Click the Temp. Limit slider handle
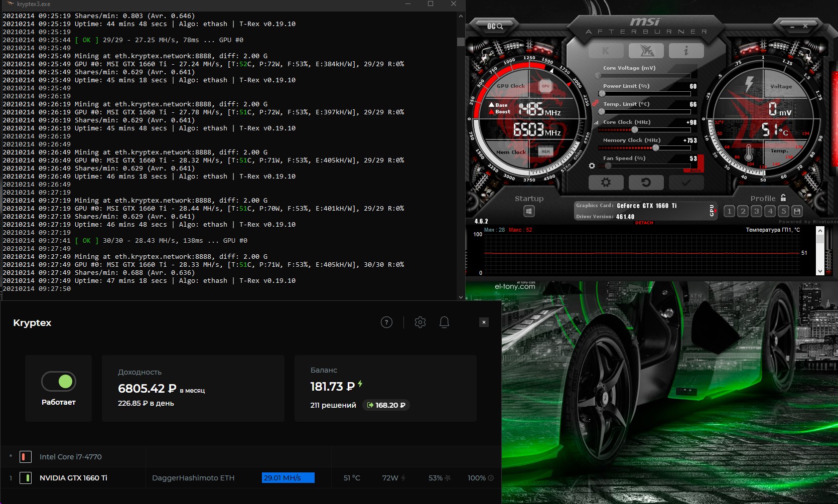The height and width of the screenshot is (504, 838). (x=601, y=112)
